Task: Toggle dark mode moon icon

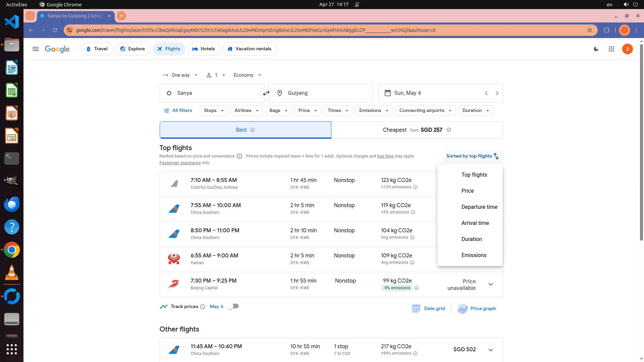Action: pos(596,49)
